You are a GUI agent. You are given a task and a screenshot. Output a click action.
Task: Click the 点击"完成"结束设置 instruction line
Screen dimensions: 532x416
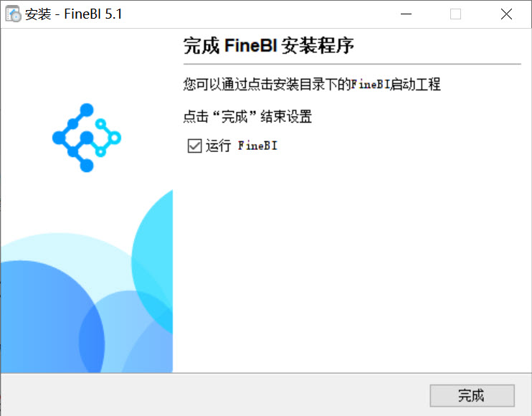tap(247, 116)
